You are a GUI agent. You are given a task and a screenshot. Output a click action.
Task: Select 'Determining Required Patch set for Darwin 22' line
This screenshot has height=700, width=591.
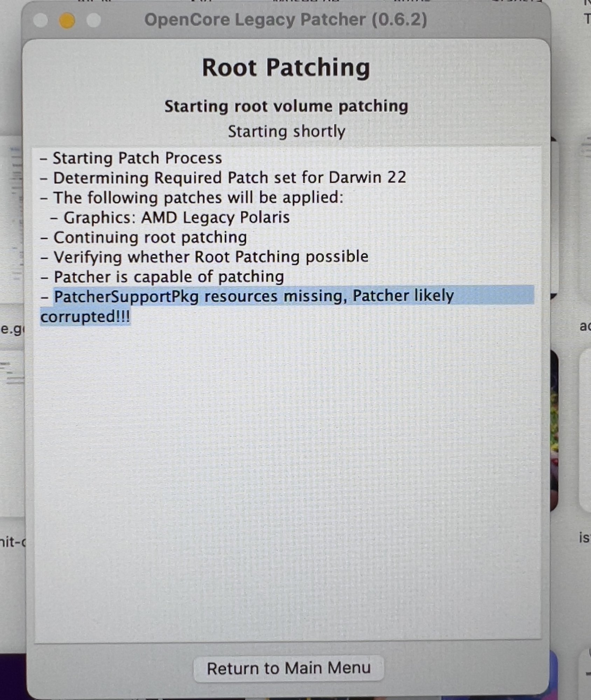pyautogui.click(x=223, y=178)
